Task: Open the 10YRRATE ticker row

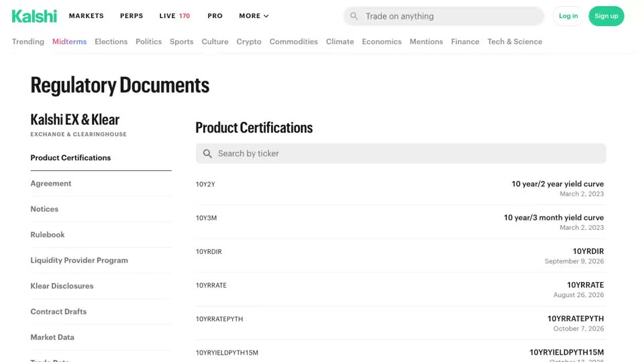Action: [401, 290]
